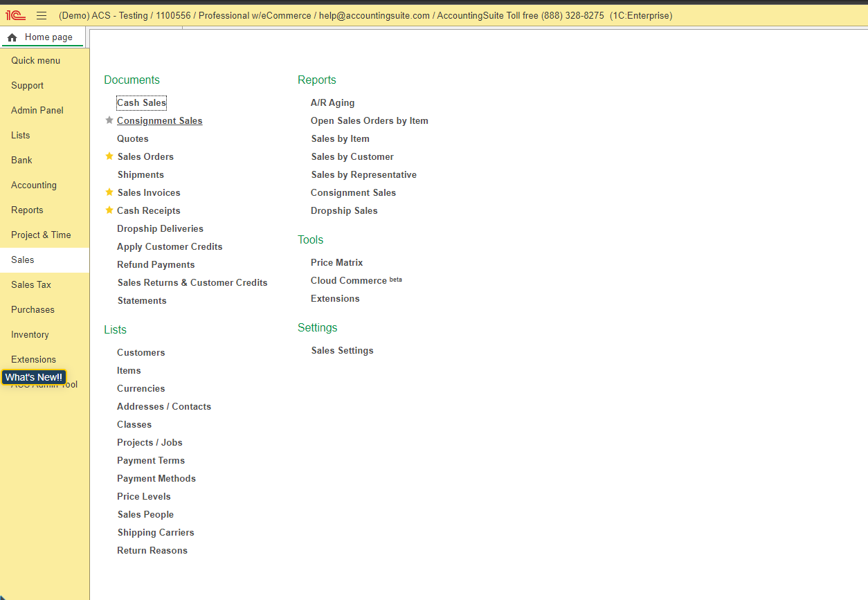The height and width of the screenshot is (600, 868).
Task: Open Payment Methods list
Action: point(156,478)
